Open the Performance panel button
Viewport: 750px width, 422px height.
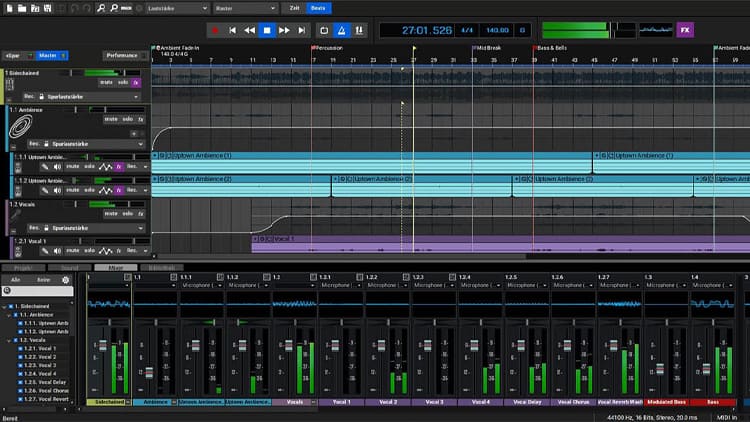click(x=126, y=56)
